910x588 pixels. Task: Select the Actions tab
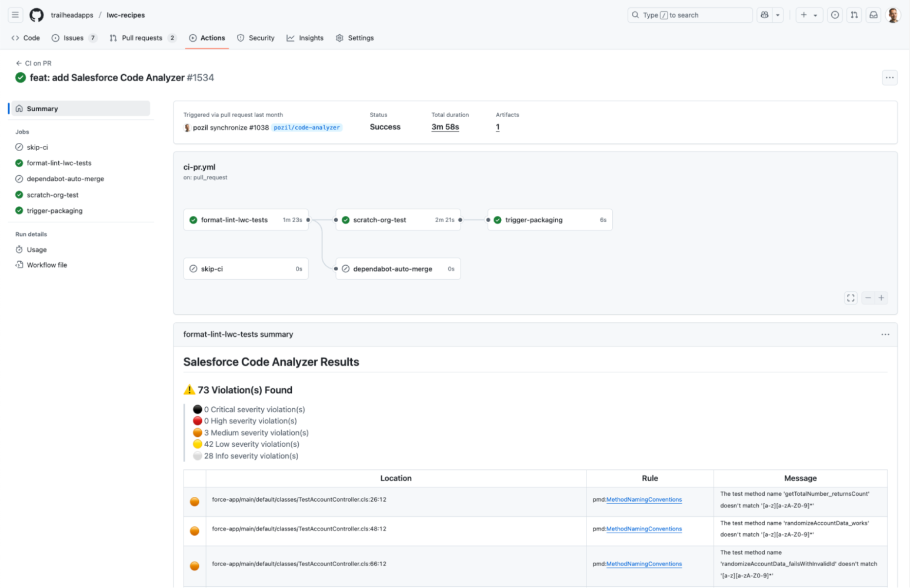207,38
